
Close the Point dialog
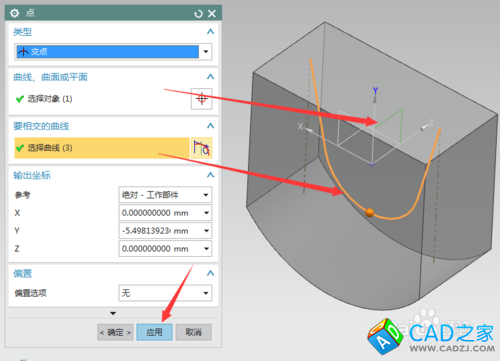(x=212, y=14)
